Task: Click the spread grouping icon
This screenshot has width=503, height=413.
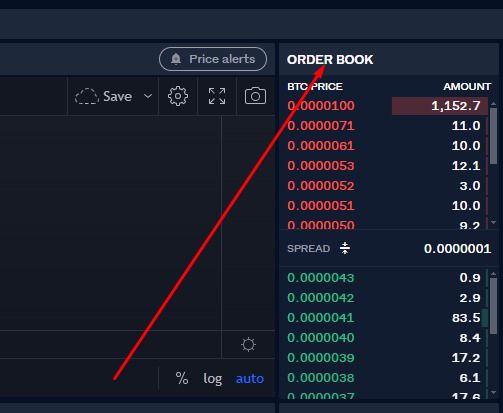Action: click(x=345, y=248)
